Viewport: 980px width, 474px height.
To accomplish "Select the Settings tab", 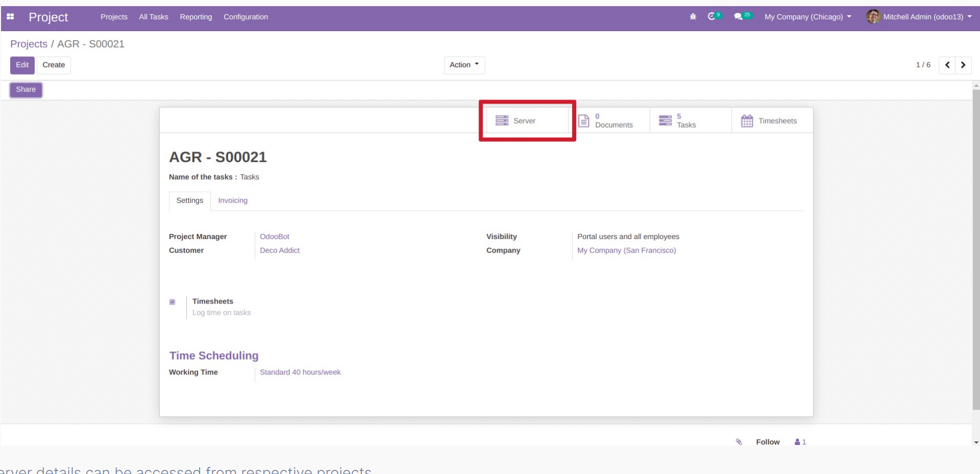I will 190,201.
